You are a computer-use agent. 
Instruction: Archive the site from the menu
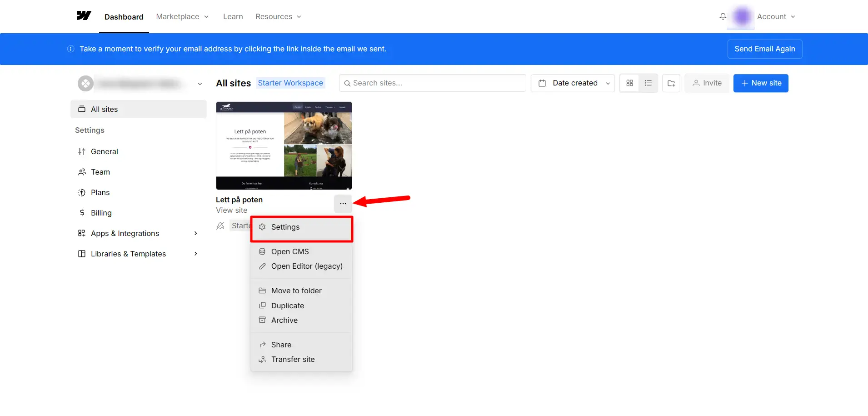[x=302, y=320]
